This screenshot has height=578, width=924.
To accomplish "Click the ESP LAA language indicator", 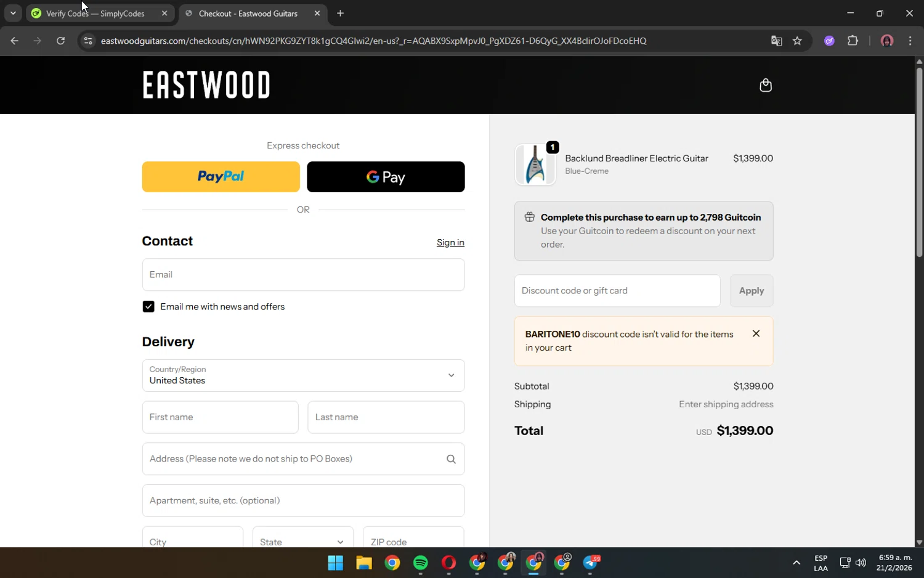I will (821, 563).
